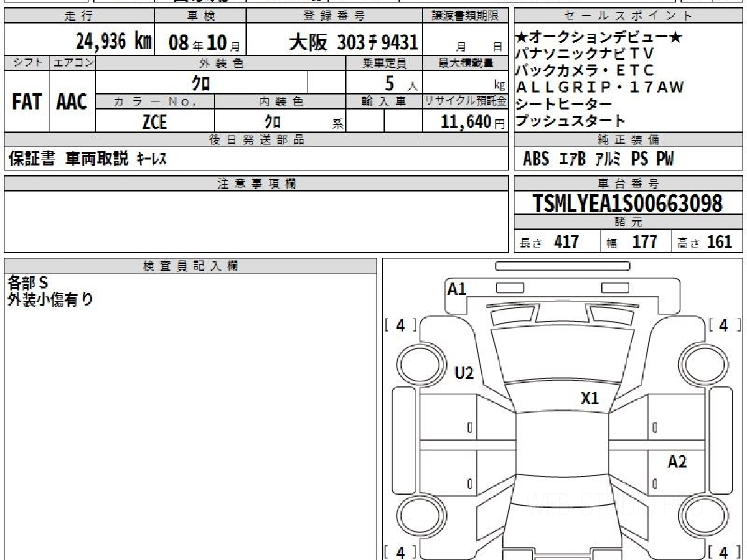747x560 pixels.
Task: Select the キーレス item
Action: tap(151, 159)
